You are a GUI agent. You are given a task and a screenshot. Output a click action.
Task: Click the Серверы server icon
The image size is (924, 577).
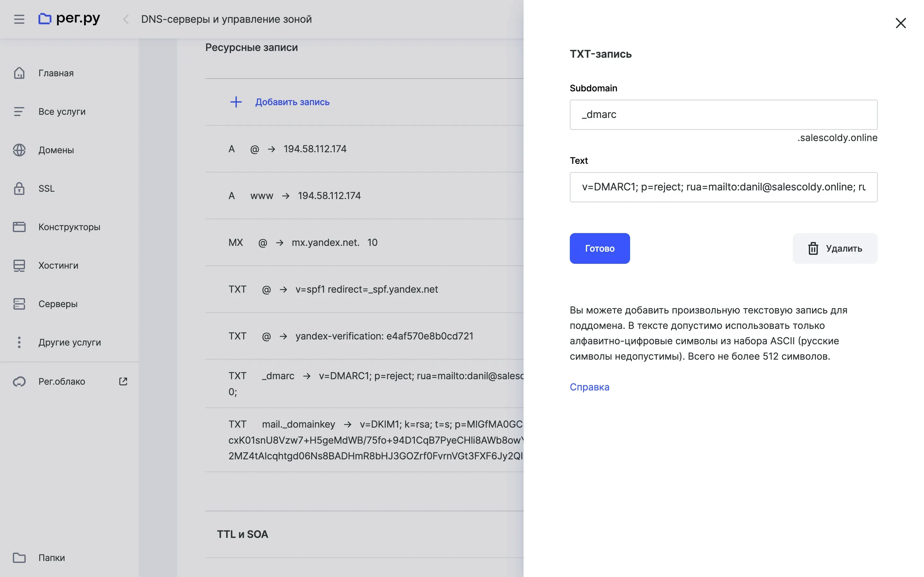coord(19,304)
